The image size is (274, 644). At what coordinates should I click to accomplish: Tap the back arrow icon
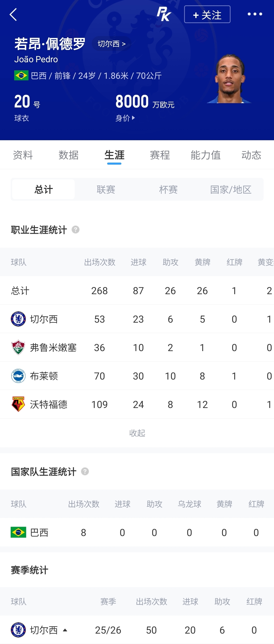[13, 14]
